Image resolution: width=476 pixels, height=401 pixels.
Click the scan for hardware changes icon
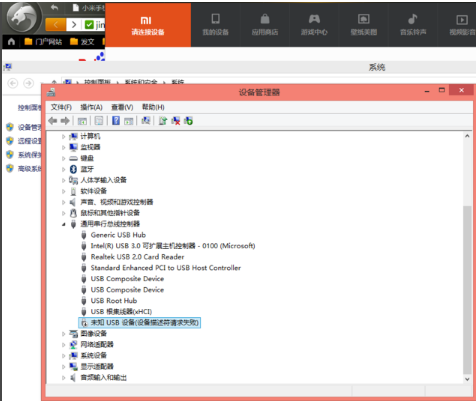tap(145, 121)
